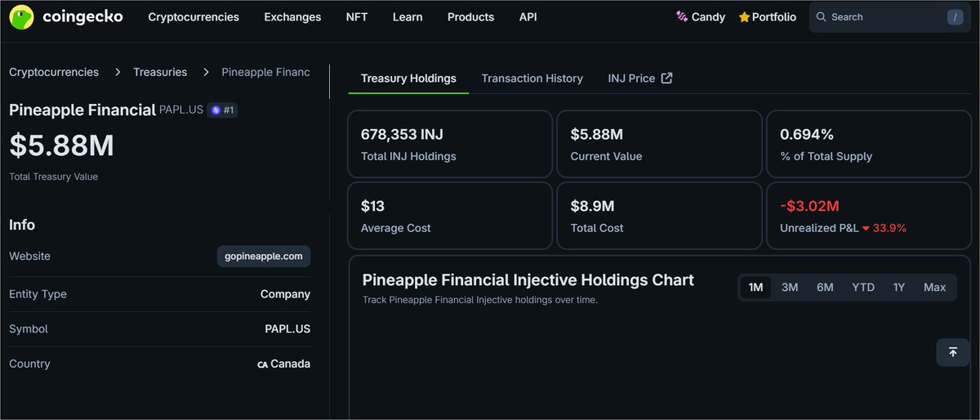
Task: Click the $8.9M Total Cost value
Action: pos(592,207)
